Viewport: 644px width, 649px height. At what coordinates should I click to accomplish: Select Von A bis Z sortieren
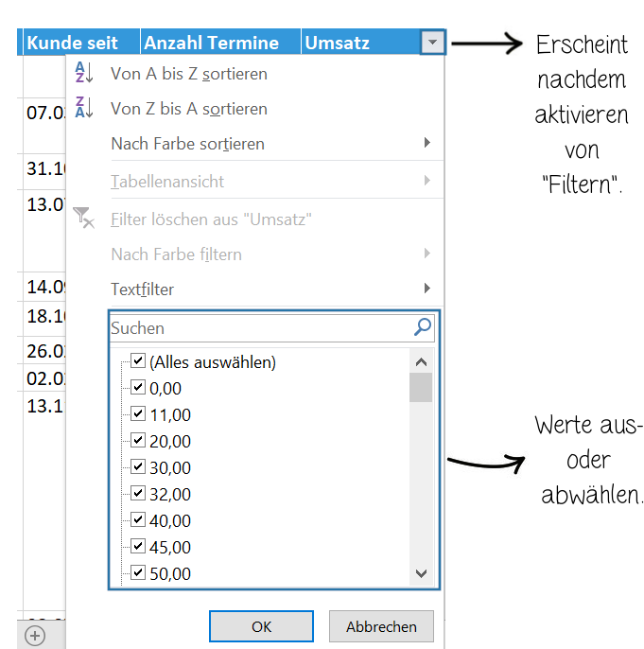point(188,73)
